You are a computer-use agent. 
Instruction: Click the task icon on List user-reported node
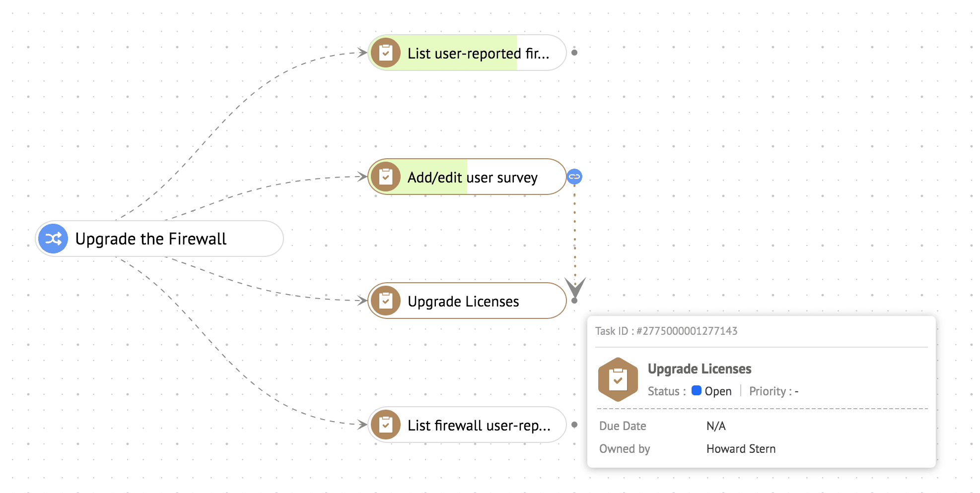pyautogui.click(x=386, y=53)
